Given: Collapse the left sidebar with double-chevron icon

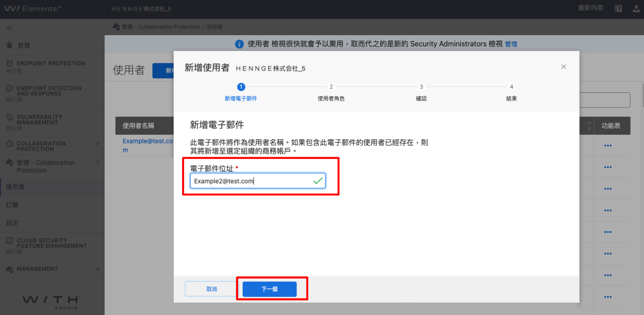Looking at the screenshot, I should point(9,28).
